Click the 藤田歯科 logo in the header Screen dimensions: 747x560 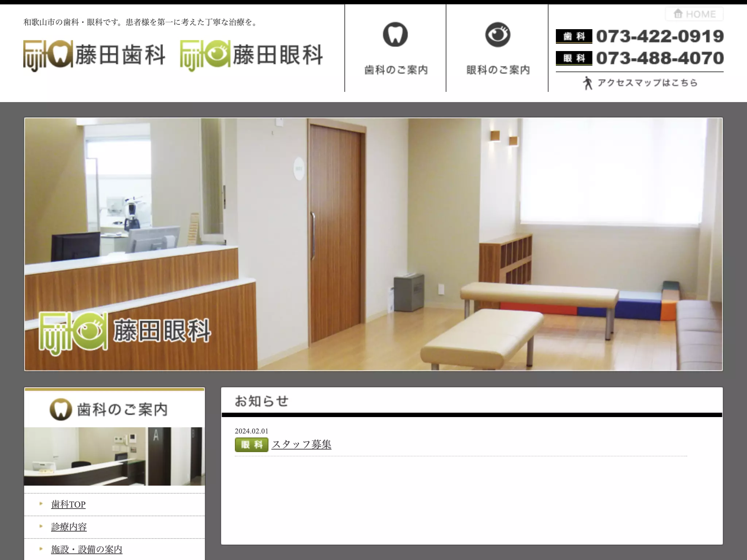pyautogui.click(x=94, y=55)
